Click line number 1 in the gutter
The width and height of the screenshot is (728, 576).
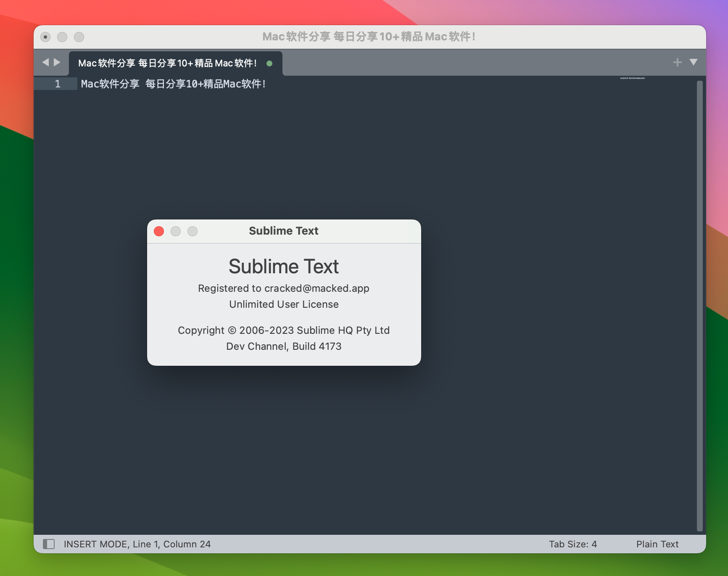[58, 84]
